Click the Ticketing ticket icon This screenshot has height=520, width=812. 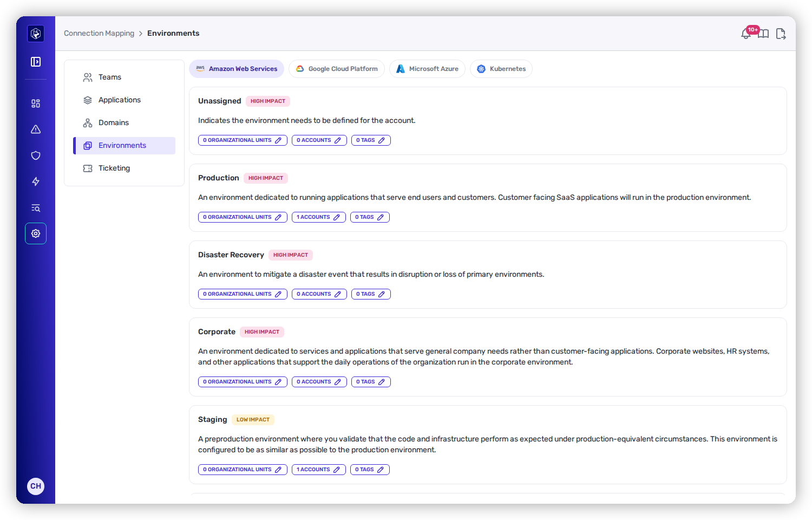coord(88,168)
